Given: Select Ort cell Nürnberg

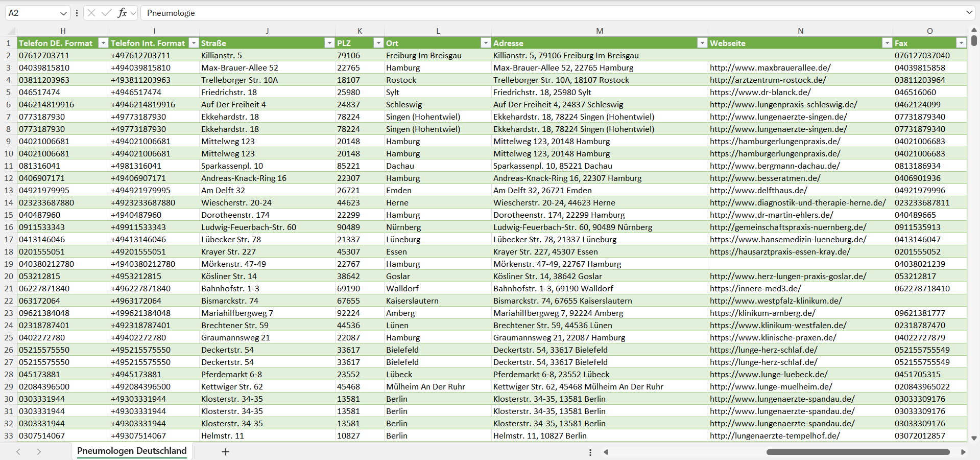Looking at the screenshot, I should (438, 227).
